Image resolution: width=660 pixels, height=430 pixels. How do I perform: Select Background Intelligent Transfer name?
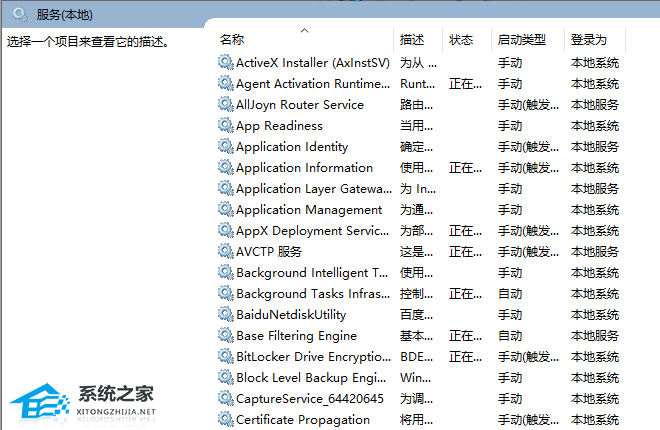pyautogui.click(x=312, y=273)
